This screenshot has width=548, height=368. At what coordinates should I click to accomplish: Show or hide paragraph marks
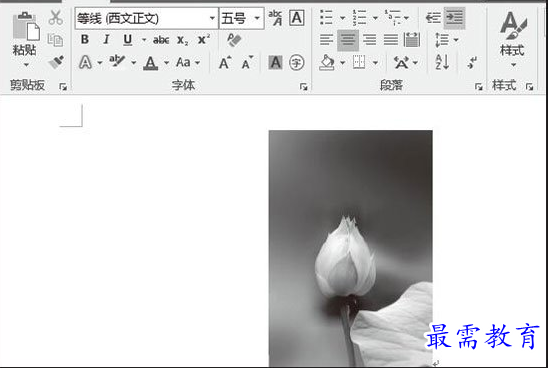[472, 63]
